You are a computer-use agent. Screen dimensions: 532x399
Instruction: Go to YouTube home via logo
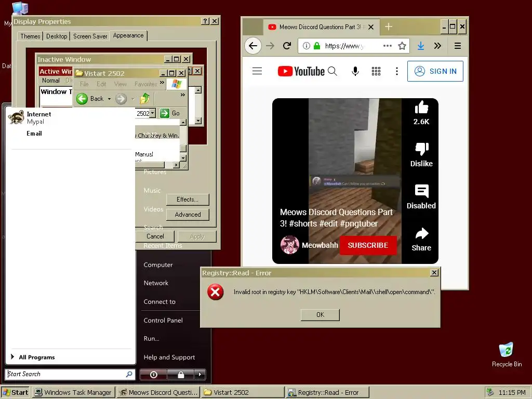(301, 71)
